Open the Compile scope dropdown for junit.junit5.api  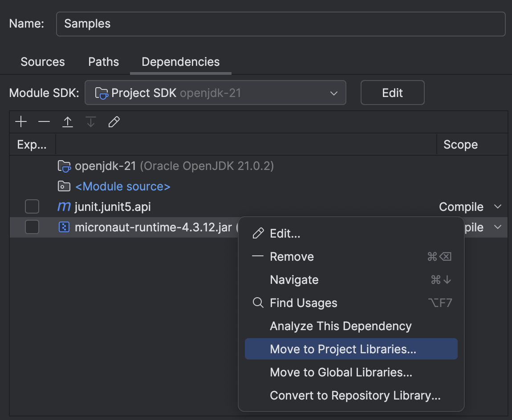[498, 206]
